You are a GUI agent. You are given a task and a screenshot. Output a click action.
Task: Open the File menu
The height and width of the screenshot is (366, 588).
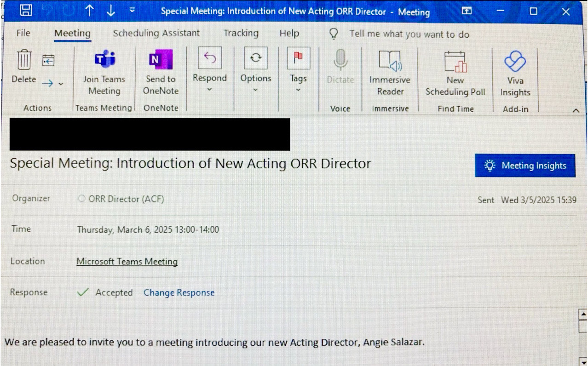point(23,33)
